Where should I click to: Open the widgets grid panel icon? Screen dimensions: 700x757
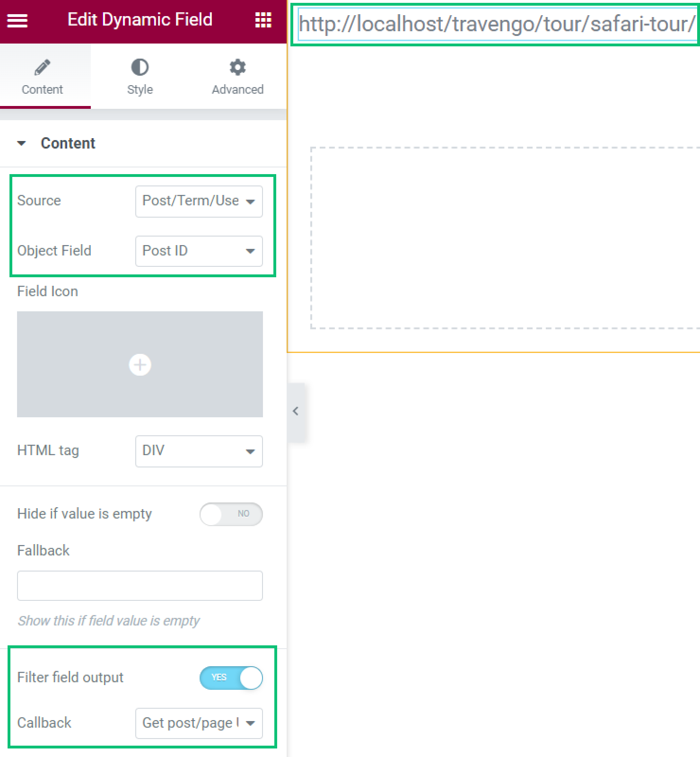coord(263,20)
